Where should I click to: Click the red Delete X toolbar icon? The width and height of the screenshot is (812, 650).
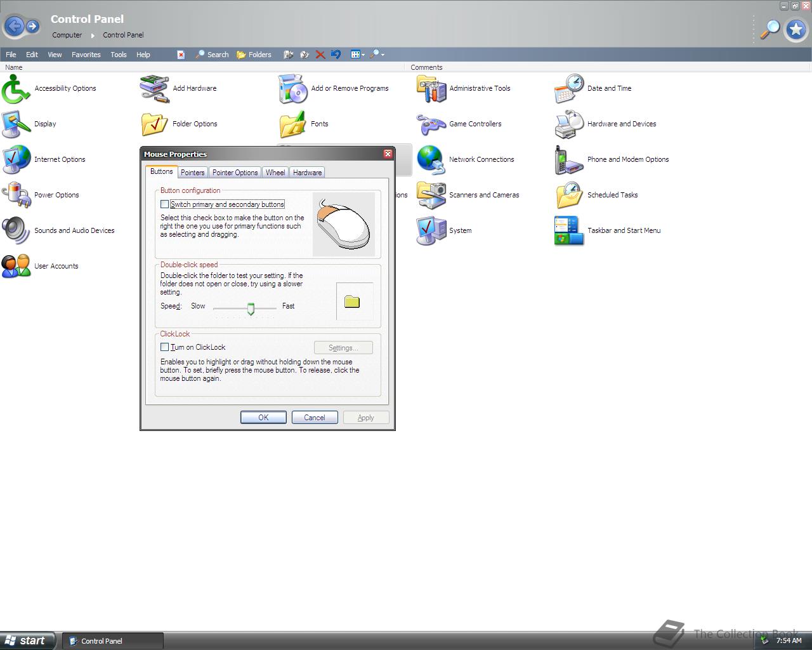pos(320,55)
